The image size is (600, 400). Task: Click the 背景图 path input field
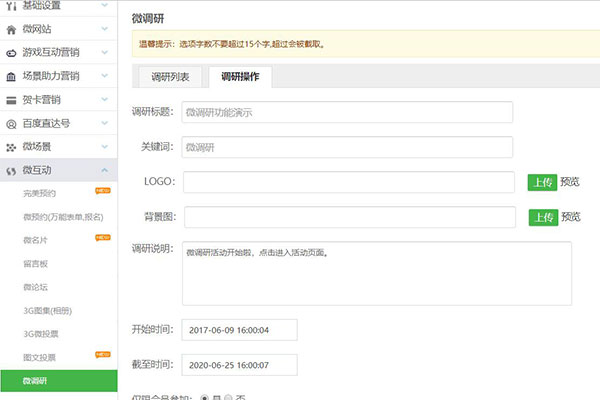pyautogui.click(x=350, y=217)
